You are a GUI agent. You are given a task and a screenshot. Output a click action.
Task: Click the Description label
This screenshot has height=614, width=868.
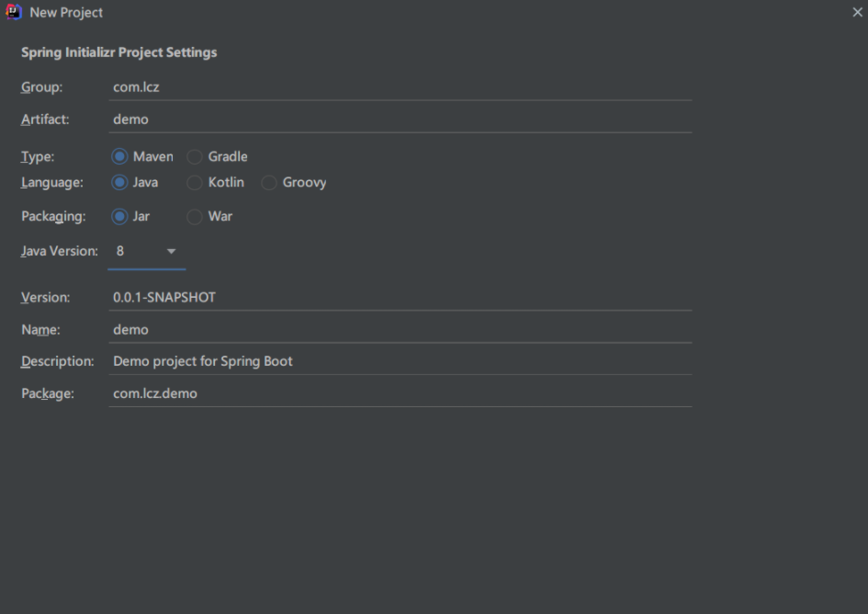pos(58,361)
